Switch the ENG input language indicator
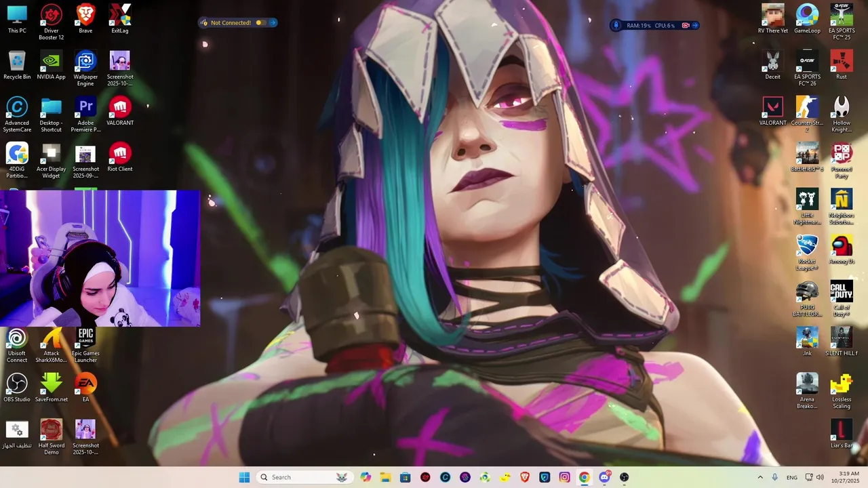Screen dimensions: 868x488 click(792, 477)
